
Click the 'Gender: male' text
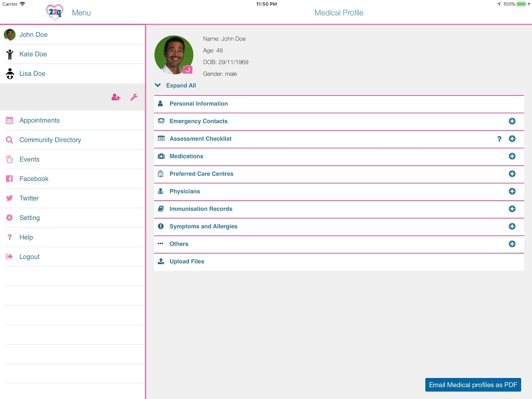(x=220, y=74)
